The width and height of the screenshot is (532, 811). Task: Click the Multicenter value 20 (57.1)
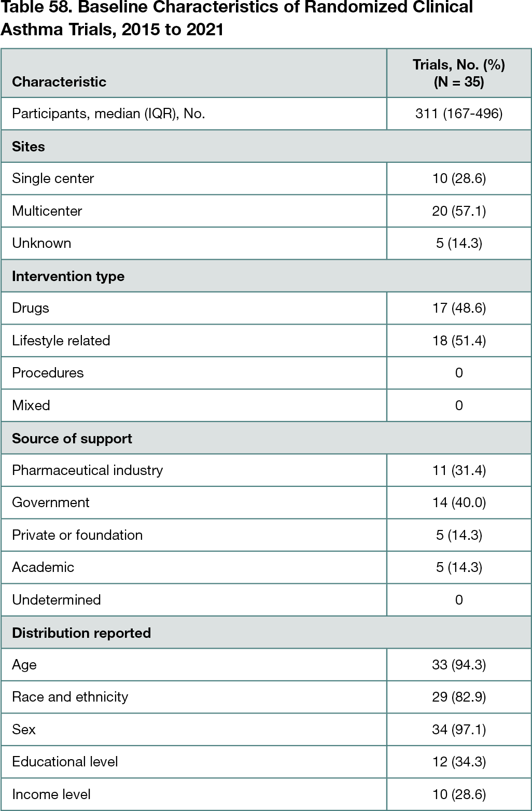459,211
